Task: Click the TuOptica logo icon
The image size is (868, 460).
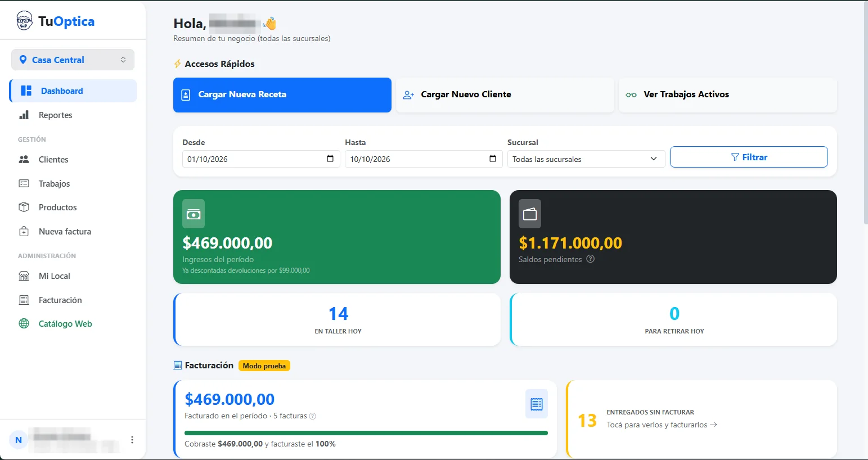Action: pos(24,21)
